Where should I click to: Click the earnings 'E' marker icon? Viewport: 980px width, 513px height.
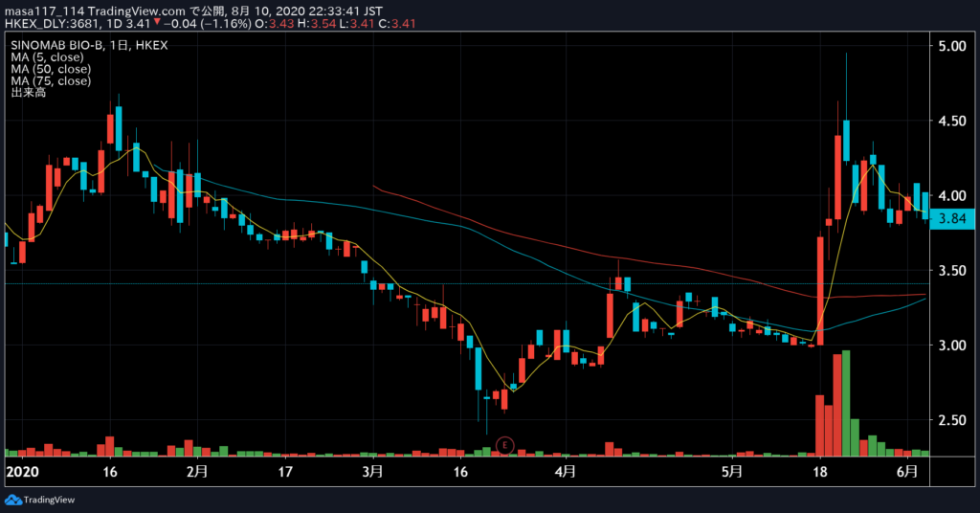point(504,445)
